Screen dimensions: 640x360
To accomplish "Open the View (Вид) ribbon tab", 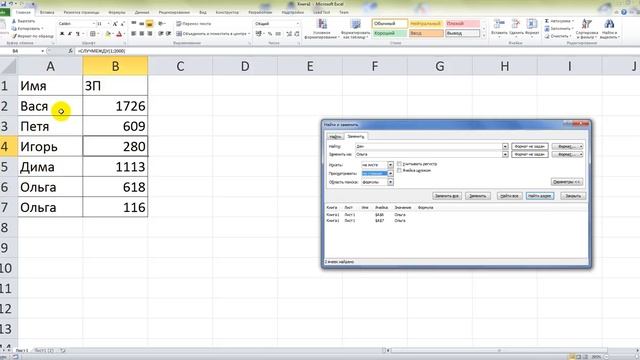I will [x=203, y=13].
